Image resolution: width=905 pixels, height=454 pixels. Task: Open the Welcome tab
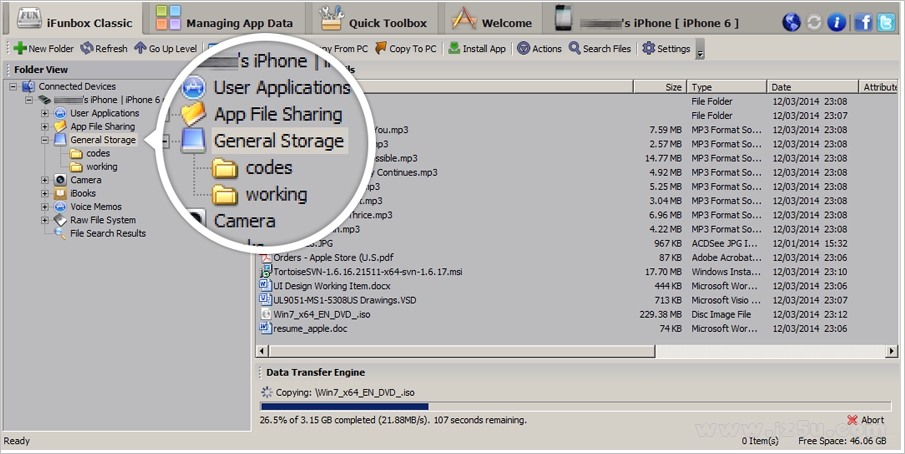[492, 18]
